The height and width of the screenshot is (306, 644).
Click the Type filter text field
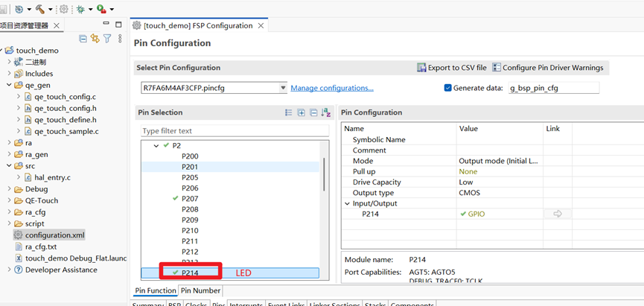pos(234,131)
